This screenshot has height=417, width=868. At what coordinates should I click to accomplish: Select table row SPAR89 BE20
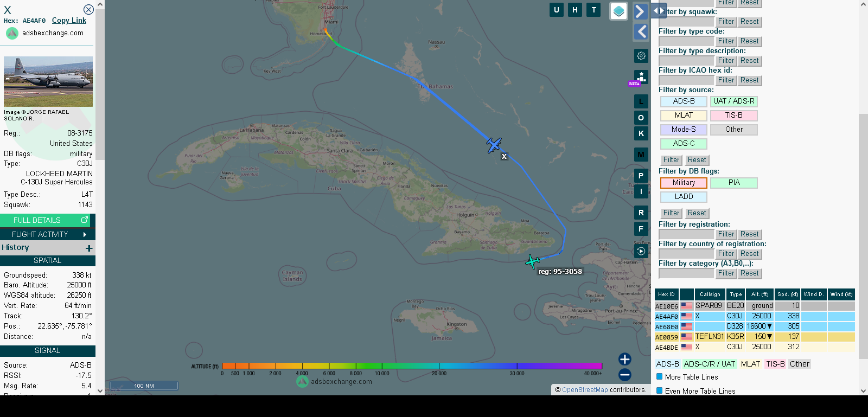(755, 306)
